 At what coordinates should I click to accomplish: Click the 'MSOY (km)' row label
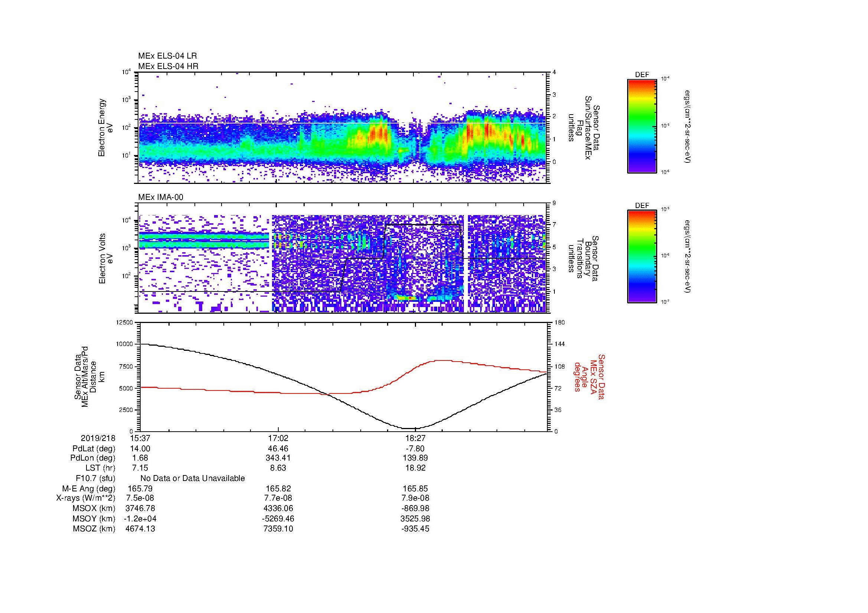click(94, 519)
